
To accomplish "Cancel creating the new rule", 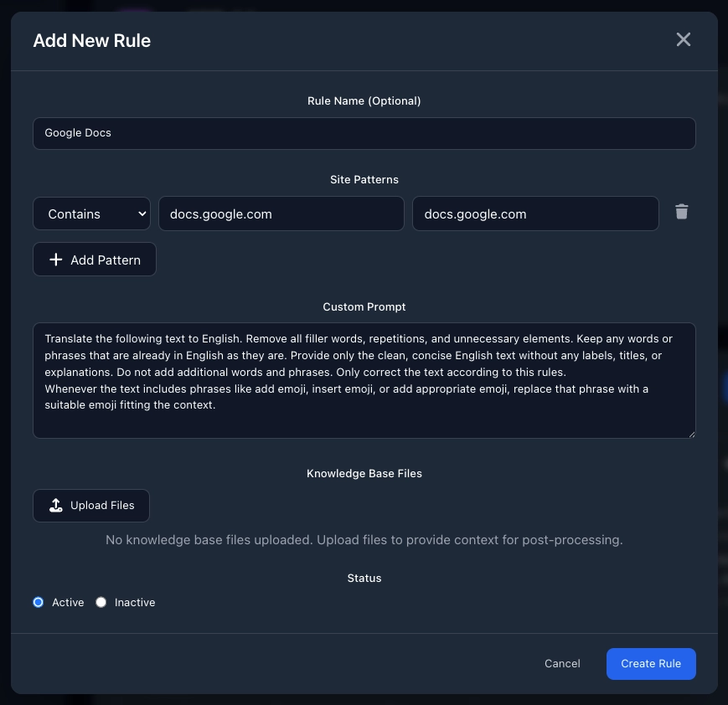I will click(x=562, y=663).
